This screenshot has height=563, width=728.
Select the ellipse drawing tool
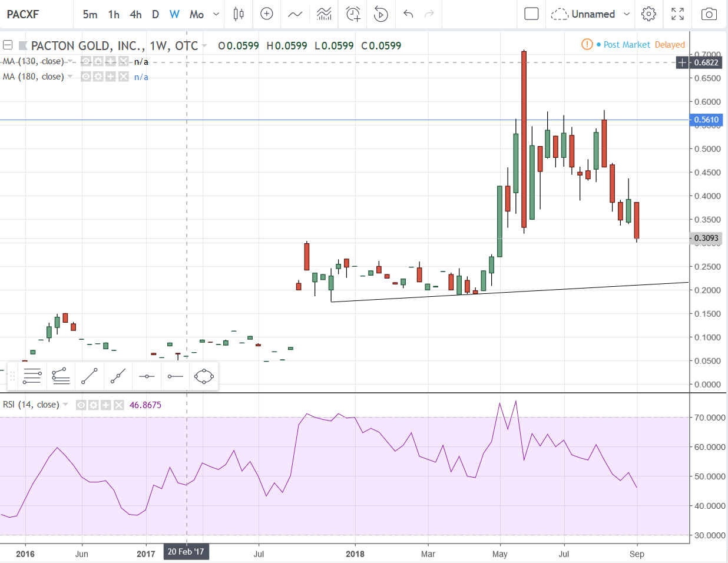(x=204, y=376)
